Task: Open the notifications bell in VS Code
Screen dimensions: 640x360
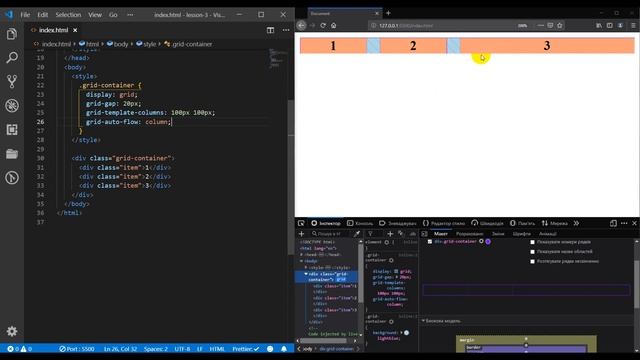Action: tap(284, 349)
